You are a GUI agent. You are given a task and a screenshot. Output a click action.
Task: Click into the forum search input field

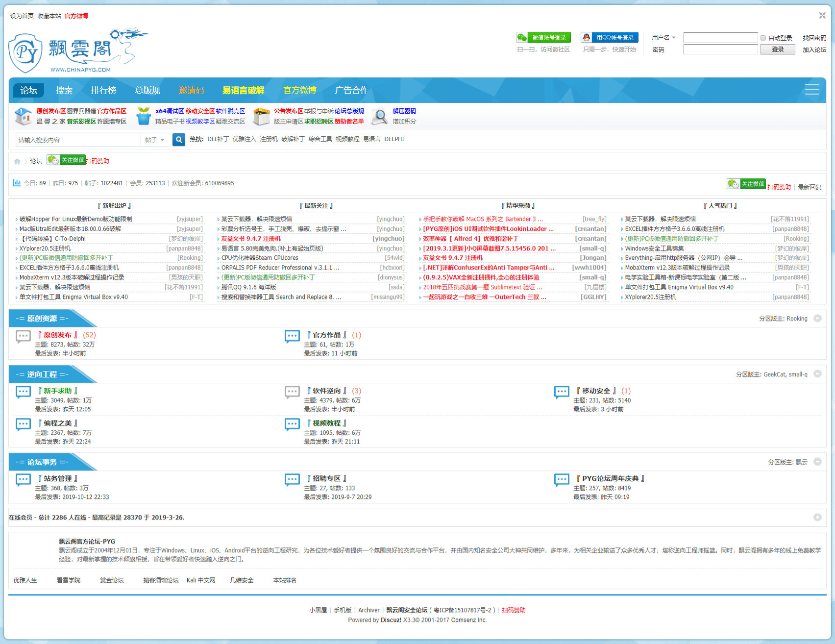pos(78,140)
